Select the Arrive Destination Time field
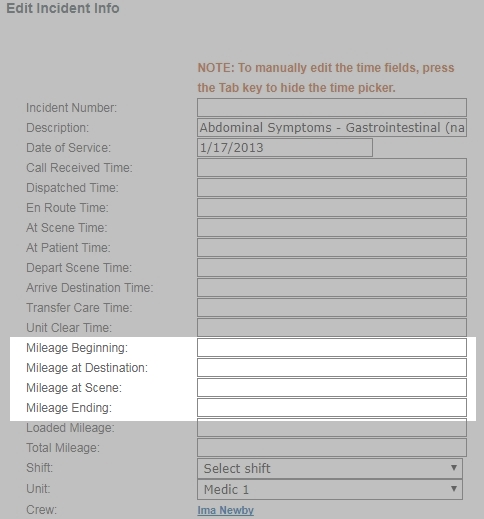This screenshot has height=519, width=484. [x=332, y=287]
